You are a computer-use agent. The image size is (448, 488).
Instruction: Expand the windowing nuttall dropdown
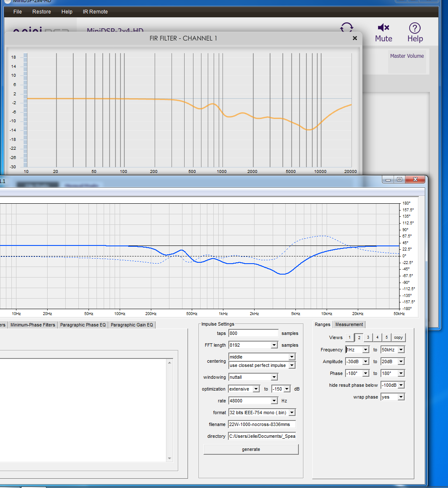tap(274, 377)
